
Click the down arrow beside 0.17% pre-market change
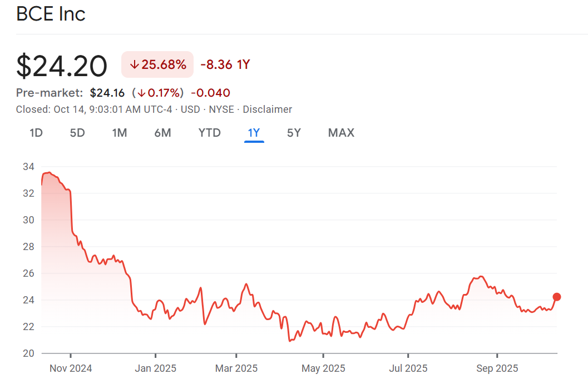click(x=142, y=93)
